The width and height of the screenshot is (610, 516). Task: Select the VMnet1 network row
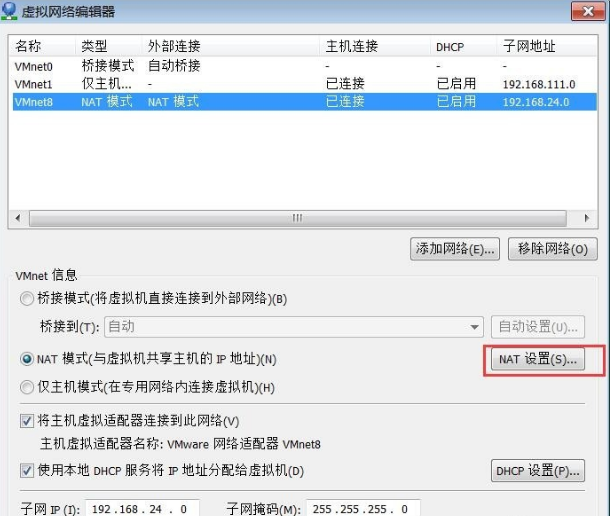click(x=305, y=84)
